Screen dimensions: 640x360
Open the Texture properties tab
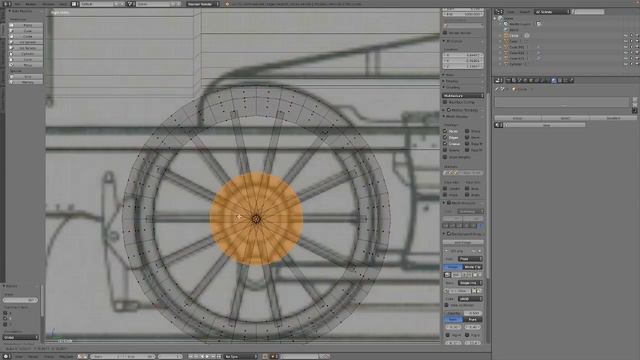[560, 80]
